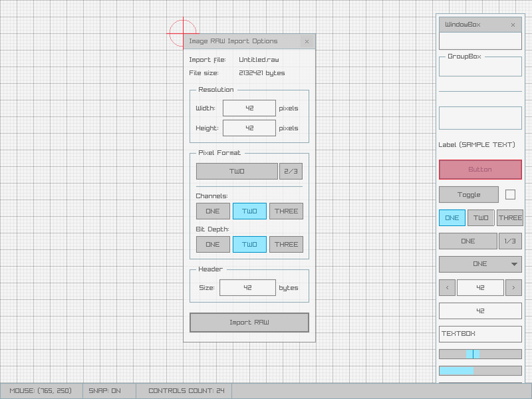Viewport: 532px width, 399px height.
Task: Tick the empty checkbox next to Toggle
Action: pos(510,194)
